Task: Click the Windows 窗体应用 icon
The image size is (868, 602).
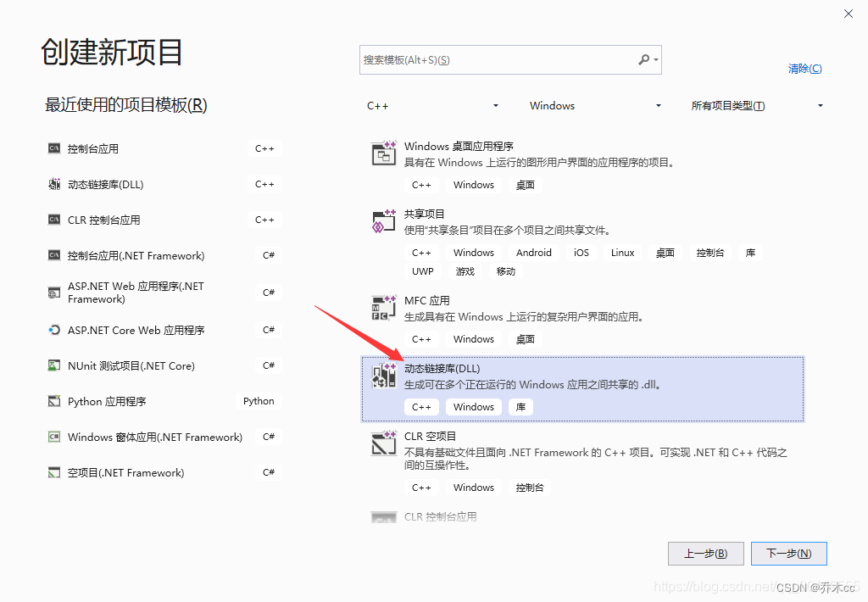Action: [53, 437]
